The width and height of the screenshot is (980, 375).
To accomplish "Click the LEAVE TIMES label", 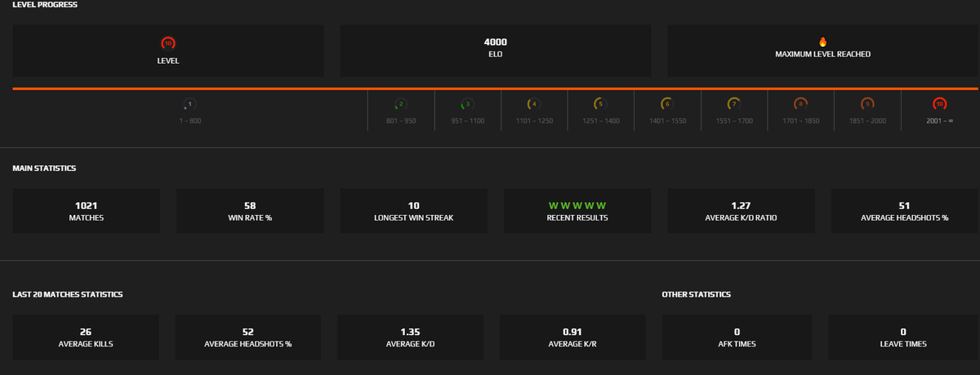I will pos(903,344).
